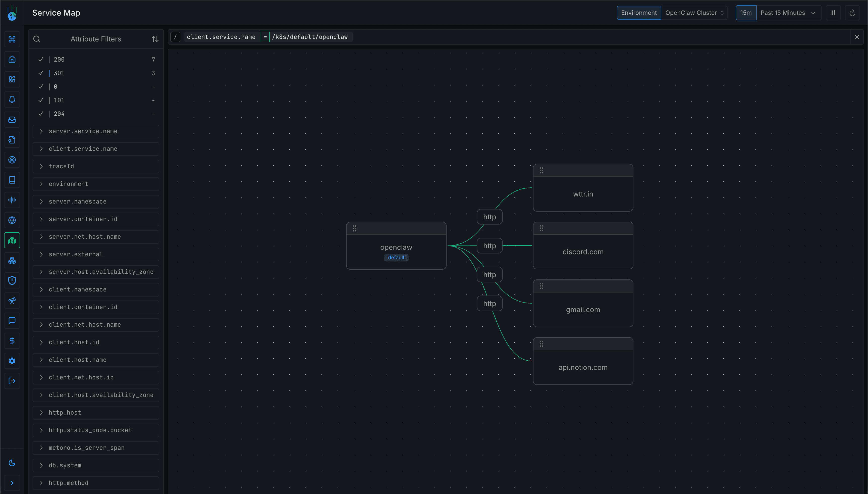Image resolution: width=868 pixels, height=494 pixels.
Task: Toggle the 204 status code checkbox
Action: coord(41,114)
